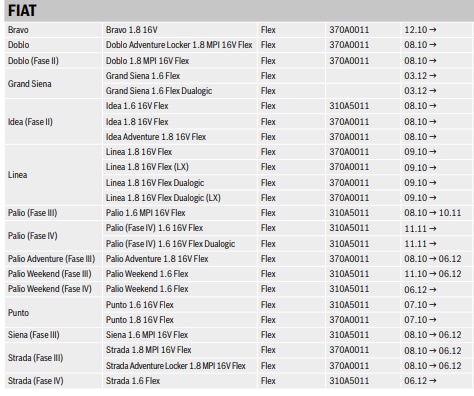Select the Idea (Fase II) group label
The width and height of the screenshot is (474, 396).
pyautogui.click(x=30, y=122)
